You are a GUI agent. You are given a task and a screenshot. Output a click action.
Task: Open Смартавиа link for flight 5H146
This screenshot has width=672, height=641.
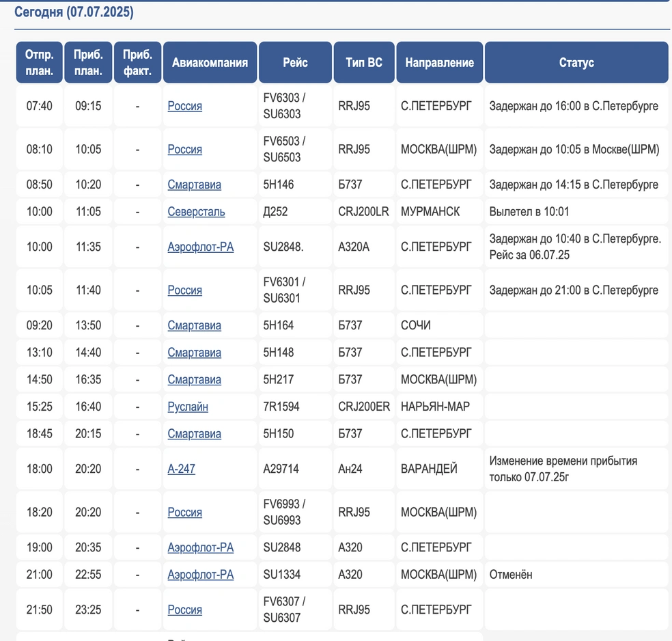pyautogui.click(x=194, y=185)
